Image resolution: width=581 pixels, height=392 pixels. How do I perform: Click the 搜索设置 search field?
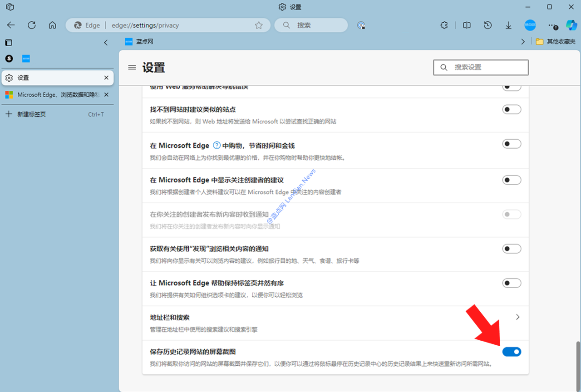(x=481, y=67)
